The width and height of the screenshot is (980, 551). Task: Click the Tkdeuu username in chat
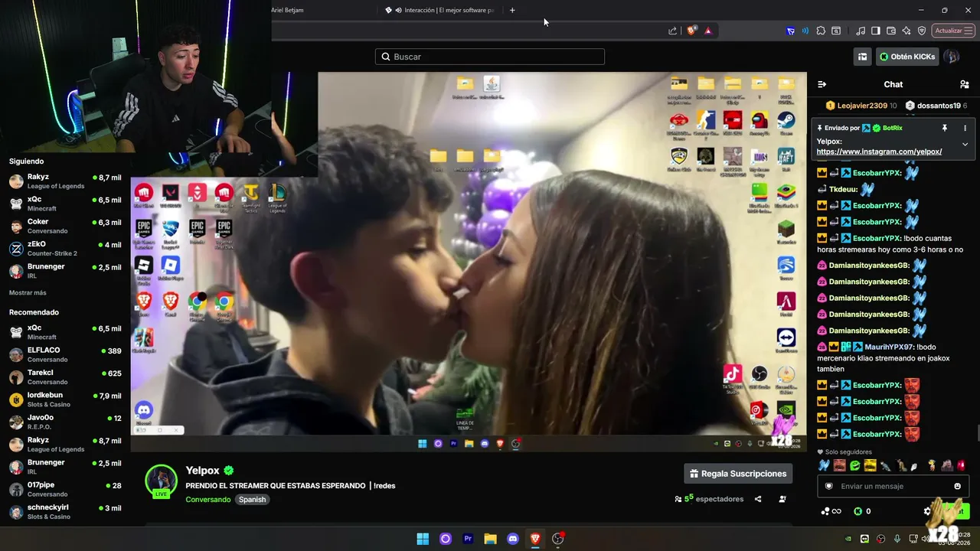(x=844, y=189)
